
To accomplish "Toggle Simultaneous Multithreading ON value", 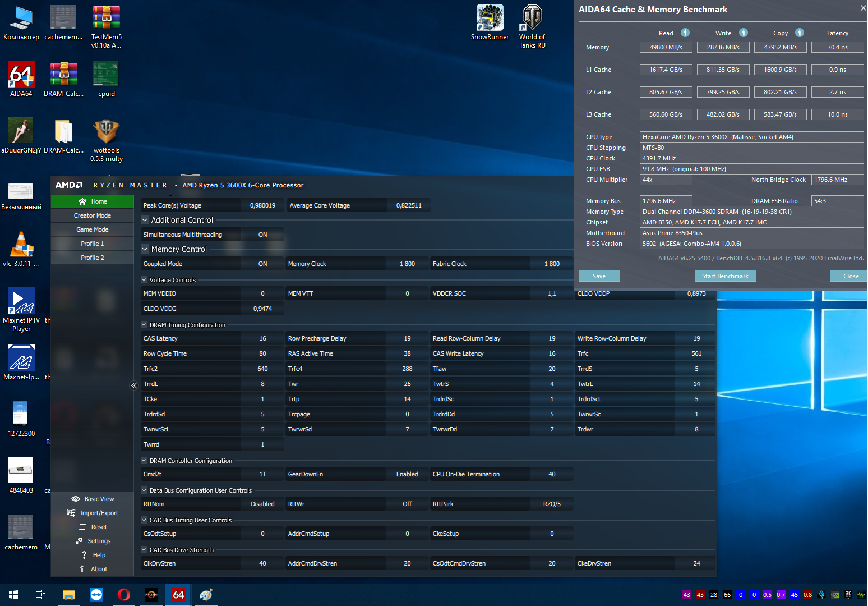I will click(262, 235).
